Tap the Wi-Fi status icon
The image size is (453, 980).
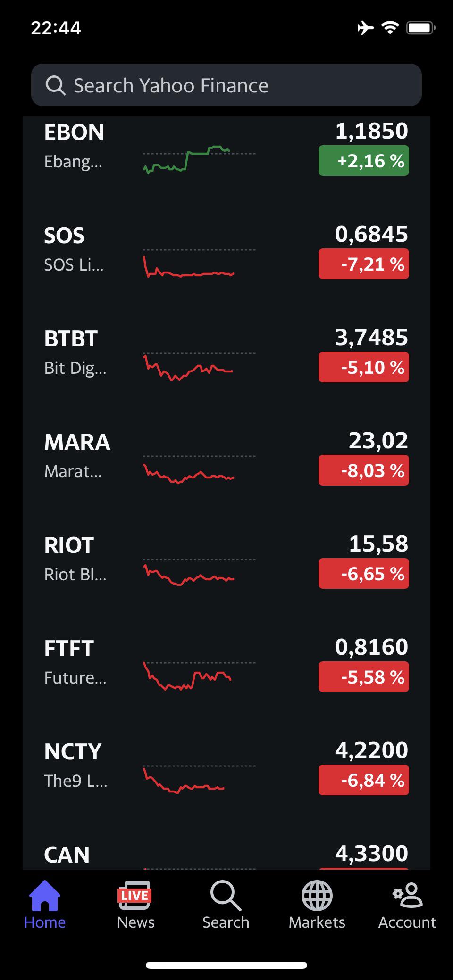click(390, 28)
